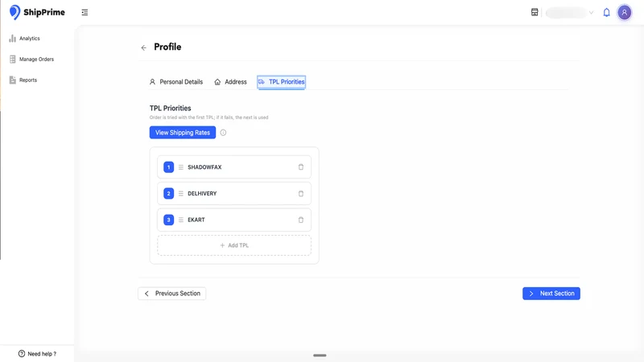The width and height of the screenshot is (644, 362).
Task: Select DELHIVERY label text
Action: (x=202, y=193)
